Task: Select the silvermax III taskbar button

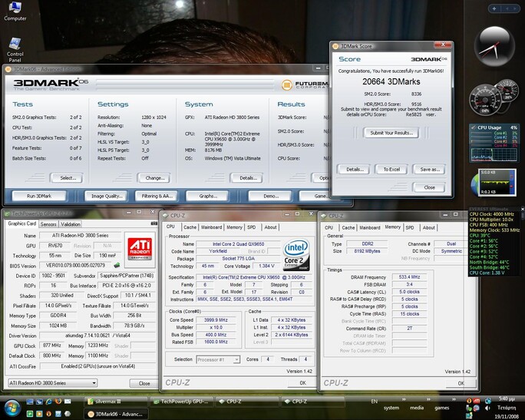Action: pyautogui.click(x=115, y=402)
